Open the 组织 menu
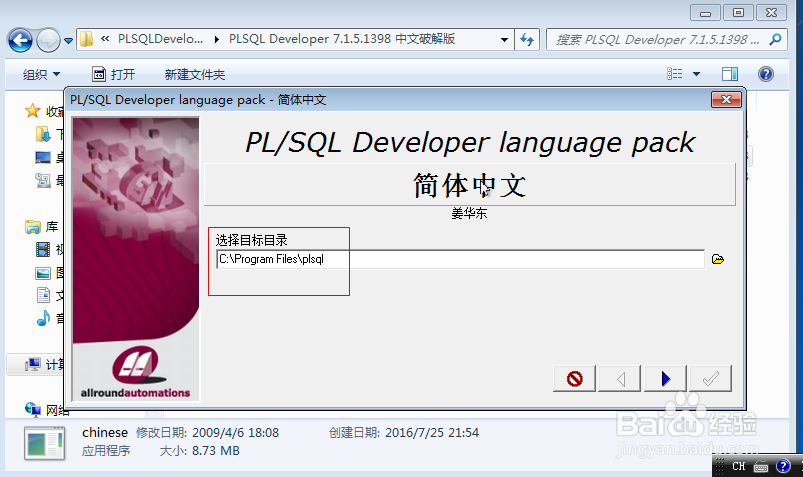 tap(41, 74)
